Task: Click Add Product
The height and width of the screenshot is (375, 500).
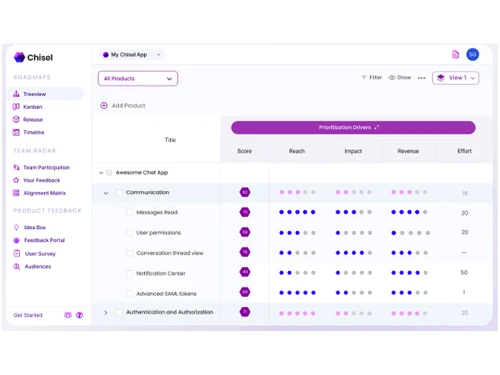Action: coord(123,106)
